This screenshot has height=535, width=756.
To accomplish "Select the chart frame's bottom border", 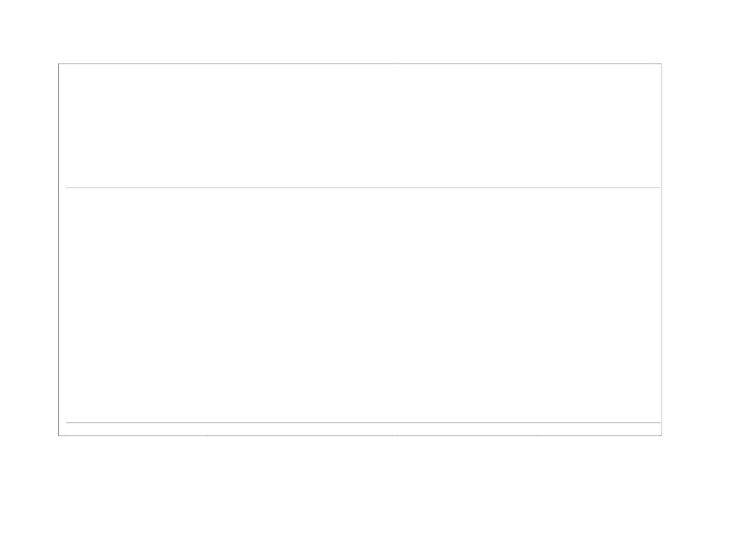I will tap(360, 435).
